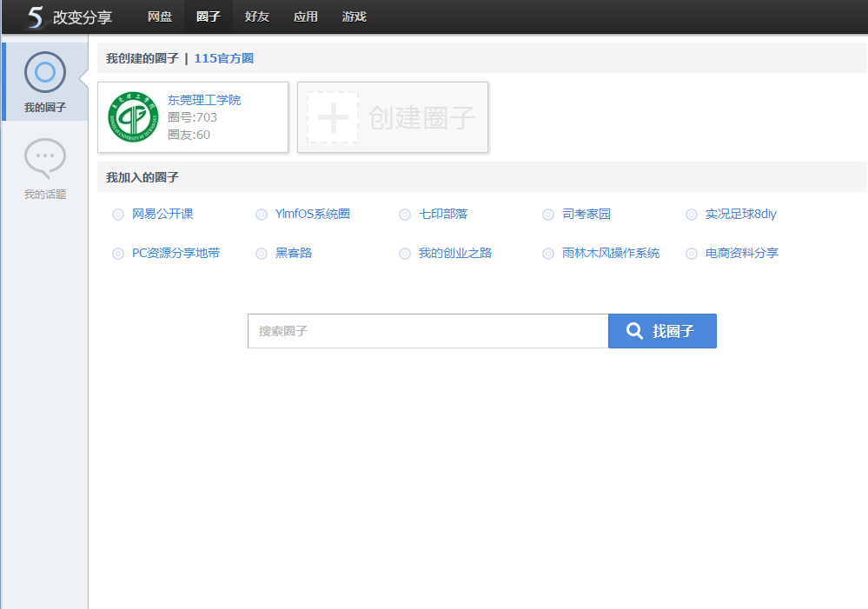This screenshot has width=868, height=609.
Task: Click the 115 logo icon
Action: [36, 17]
